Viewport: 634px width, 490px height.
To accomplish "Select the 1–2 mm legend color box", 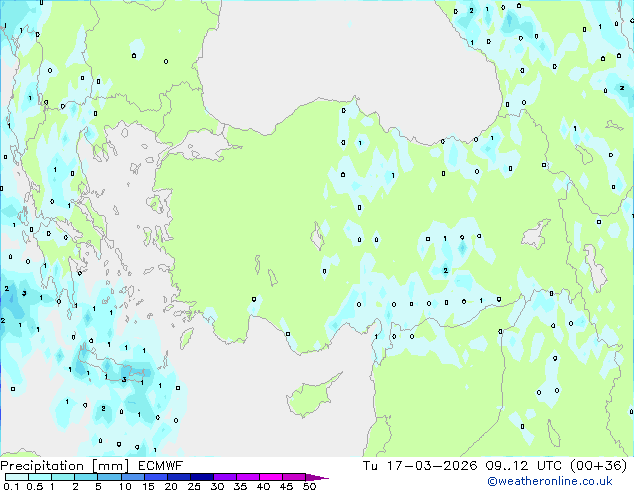I will [x=63, y=477].
